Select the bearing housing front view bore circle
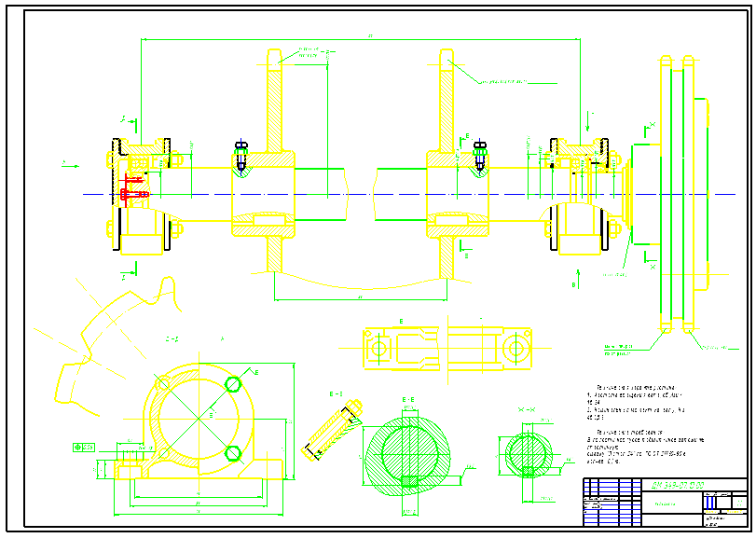 tap(199, 418)
